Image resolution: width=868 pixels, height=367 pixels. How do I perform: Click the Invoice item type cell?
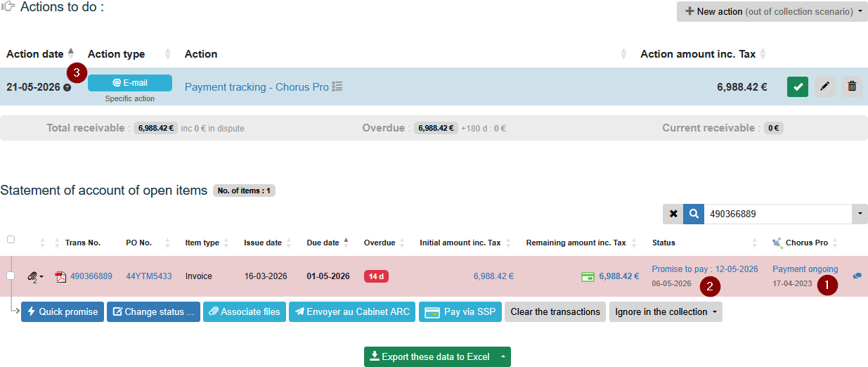coord(200,276)
